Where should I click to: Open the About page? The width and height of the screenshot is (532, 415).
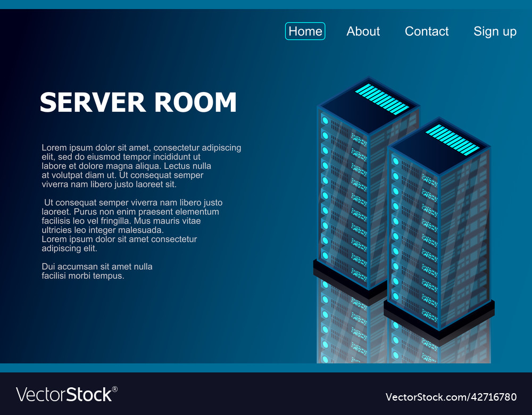click(363, 31)
